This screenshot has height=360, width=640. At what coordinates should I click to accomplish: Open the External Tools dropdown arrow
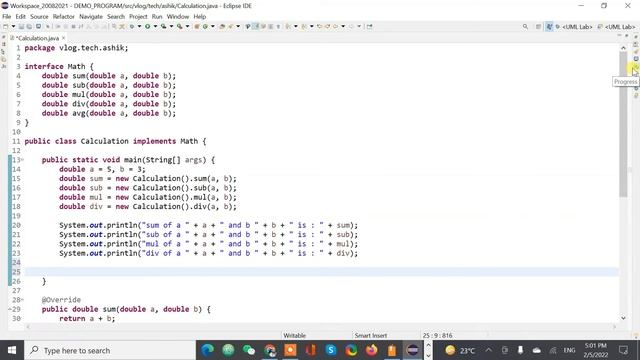(x=187, y=27)
